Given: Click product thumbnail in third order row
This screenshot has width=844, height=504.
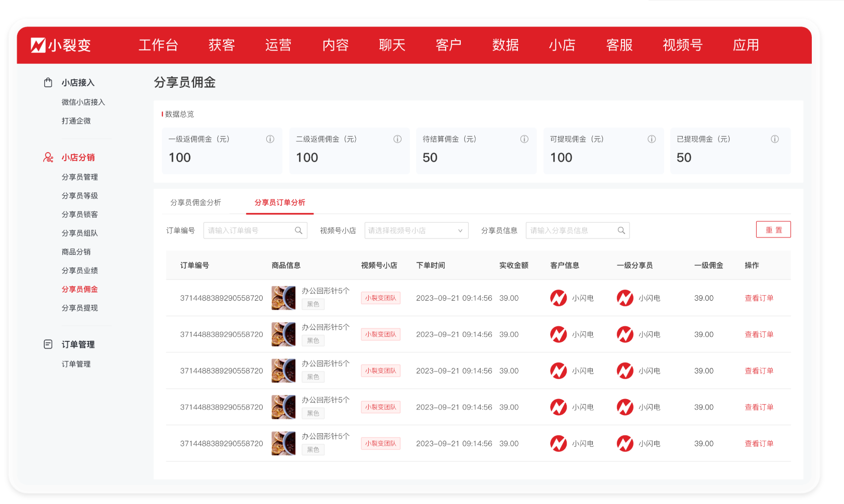Looking at the screenshot, I should coord(283,370).
